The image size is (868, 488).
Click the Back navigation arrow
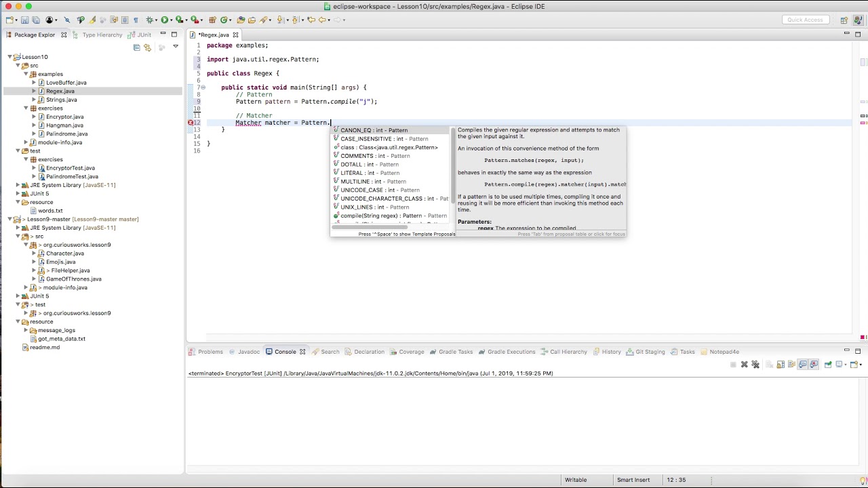pyautogui.click(x=323, y=20)
